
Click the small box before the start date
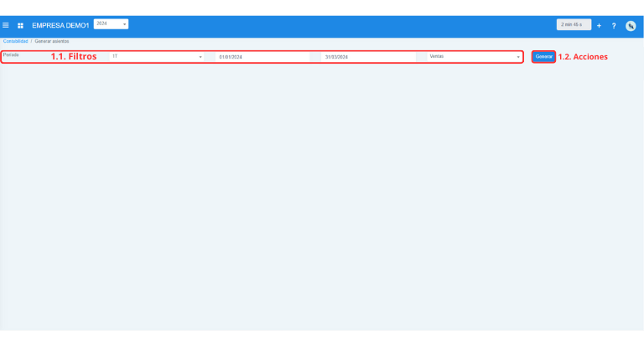coord(210,57)
